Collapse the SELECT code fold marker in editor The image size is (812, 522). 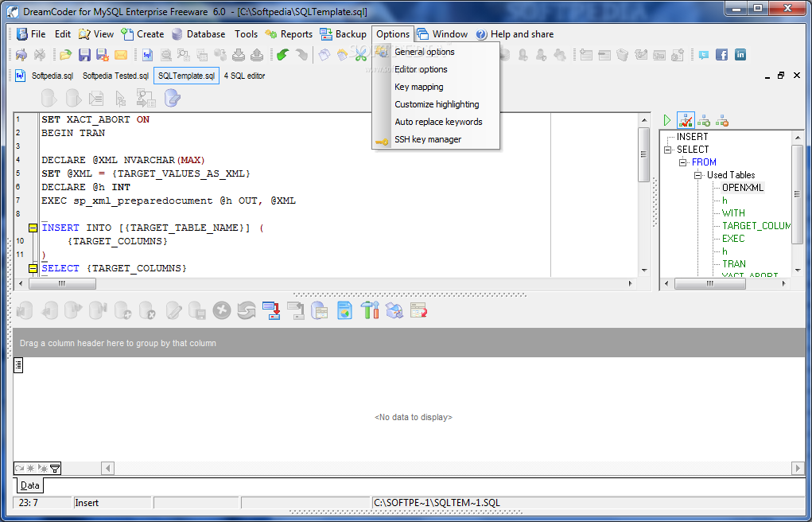tap(33, 268)
